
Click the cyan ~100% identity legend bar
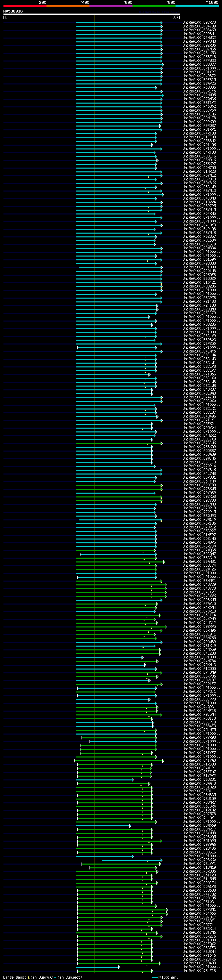coord(197,6)
